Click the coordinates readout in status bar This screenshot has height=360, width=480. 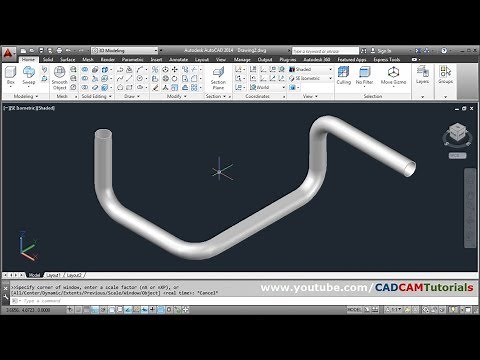click(x=28, y=310)
